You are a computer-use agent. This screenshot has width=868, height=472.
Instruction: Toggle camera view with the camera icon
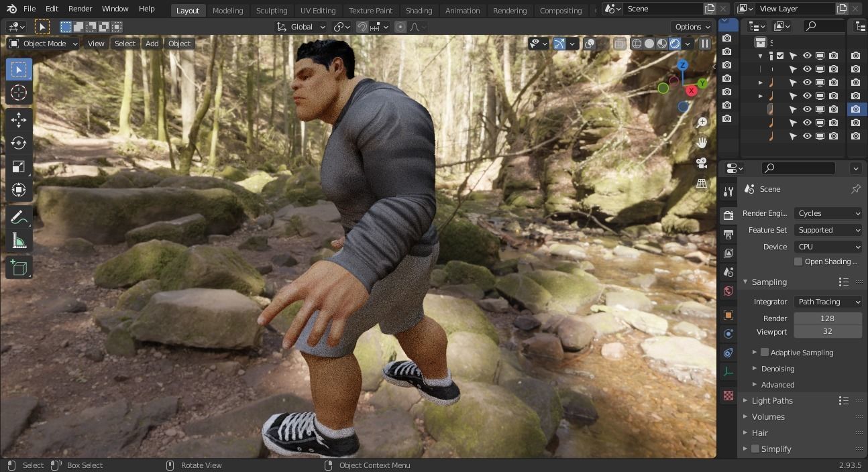click(x=702, y=163)
